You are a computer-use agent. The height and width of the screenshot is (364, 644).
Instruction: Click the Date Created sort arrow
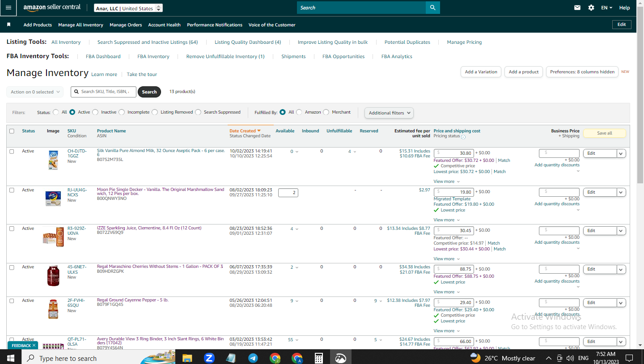pos(259,131)
